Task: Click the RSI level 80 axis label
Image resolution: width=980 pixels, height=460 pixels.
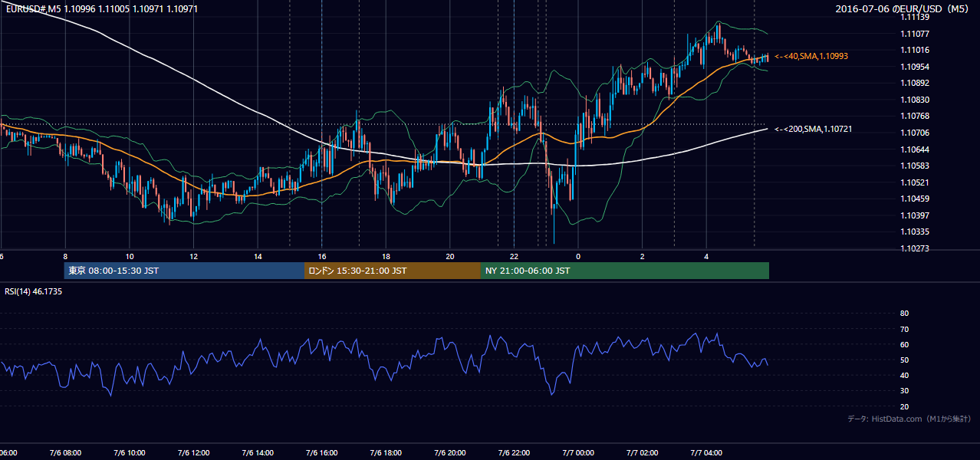Action: tap(904, 314)
